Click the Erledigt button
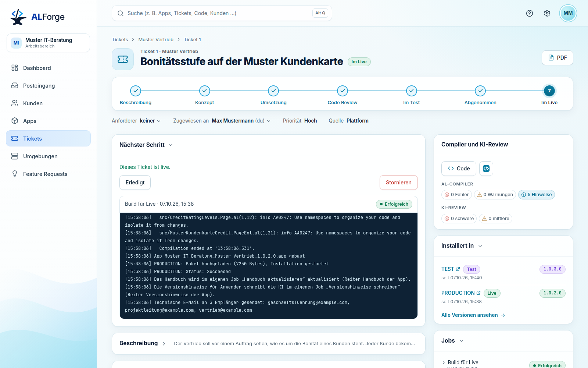Screen dimensions: 588x368 (x=135, y=183)
